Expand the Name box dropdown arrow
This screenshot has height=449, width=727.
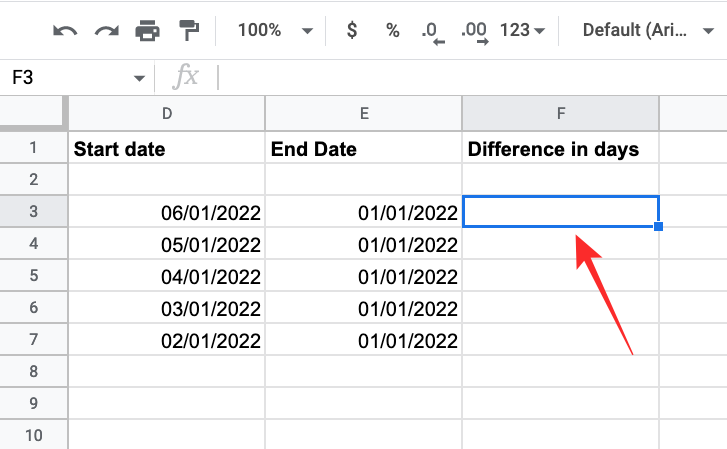pyautogui.click(x=139, y=77)
